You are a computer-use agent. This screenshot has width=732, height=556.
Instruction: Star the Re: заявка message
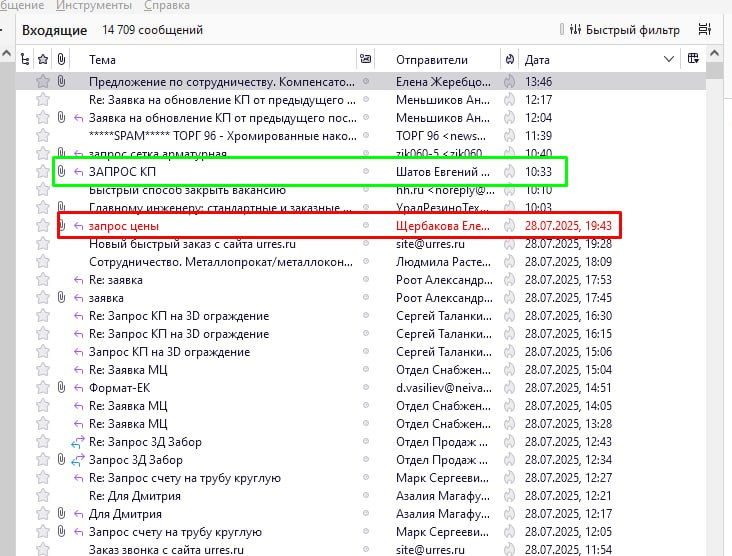click(x=43, y=280)
